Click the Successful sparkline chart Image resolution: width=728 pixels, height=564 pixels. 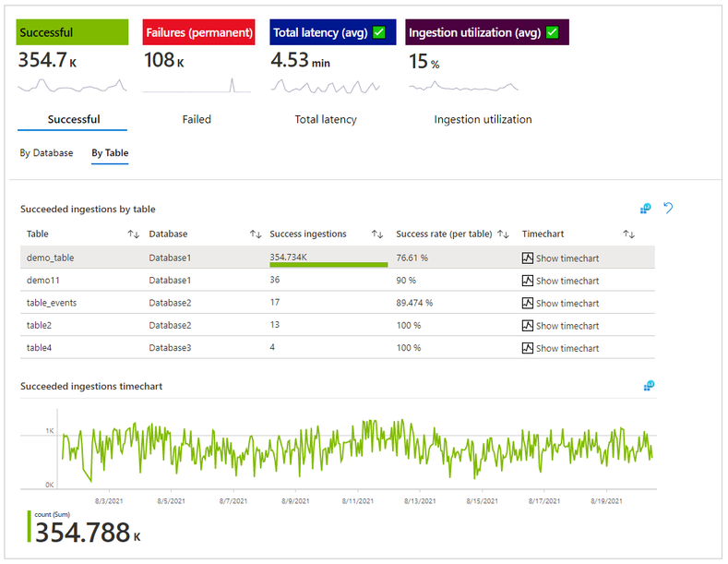coord(72,86)
